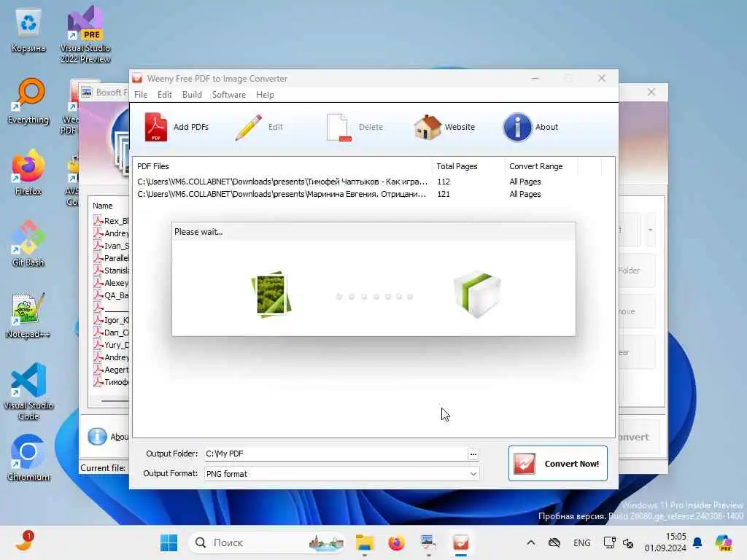Click the source image icon in wait dialog
Viewport: 747px width, 560px height.
click(x=271, y=295)
